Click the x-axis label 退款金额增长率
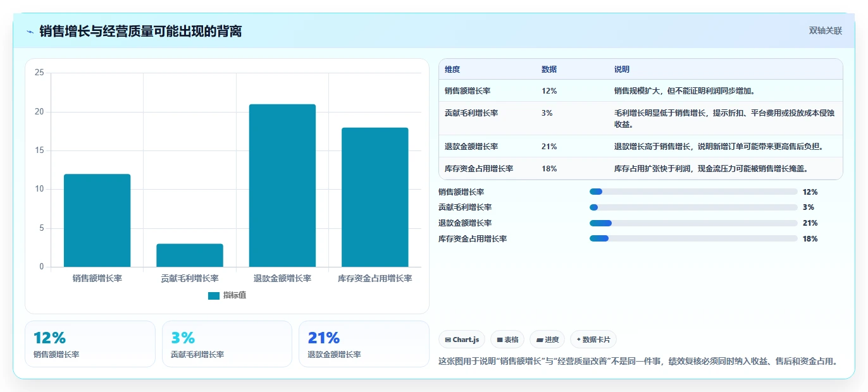 coord(282,278)
